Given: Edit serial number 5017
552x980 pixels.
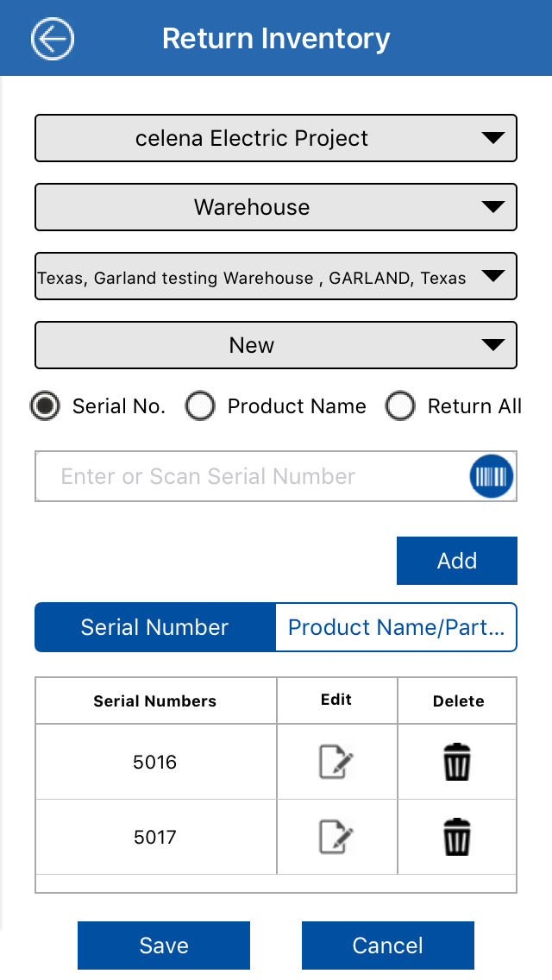Looking at the screenshot, I should [x=336, y=838].
